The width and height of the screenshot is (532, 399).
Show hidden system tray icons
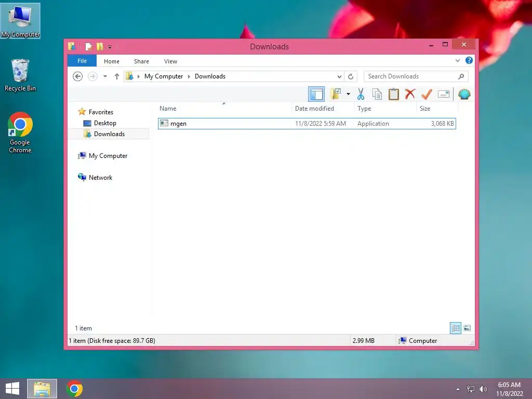[x=458, y=389]
